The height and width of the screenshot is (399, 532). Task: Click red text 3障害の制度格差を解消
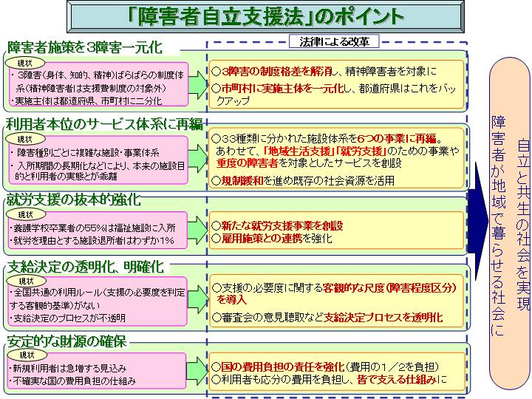(276, 71)
